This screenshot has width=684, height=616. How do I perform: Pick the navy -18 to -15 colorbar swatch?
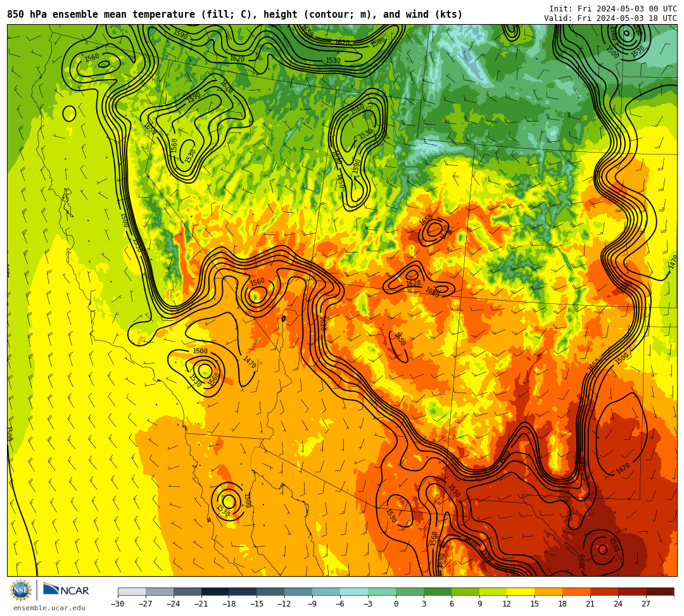pos(243,591)
